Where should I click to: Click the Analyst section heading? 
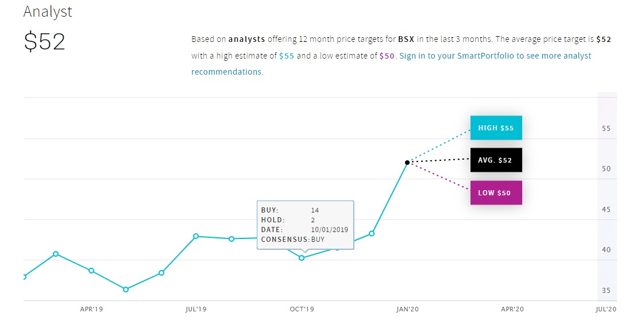pos(48,11)
